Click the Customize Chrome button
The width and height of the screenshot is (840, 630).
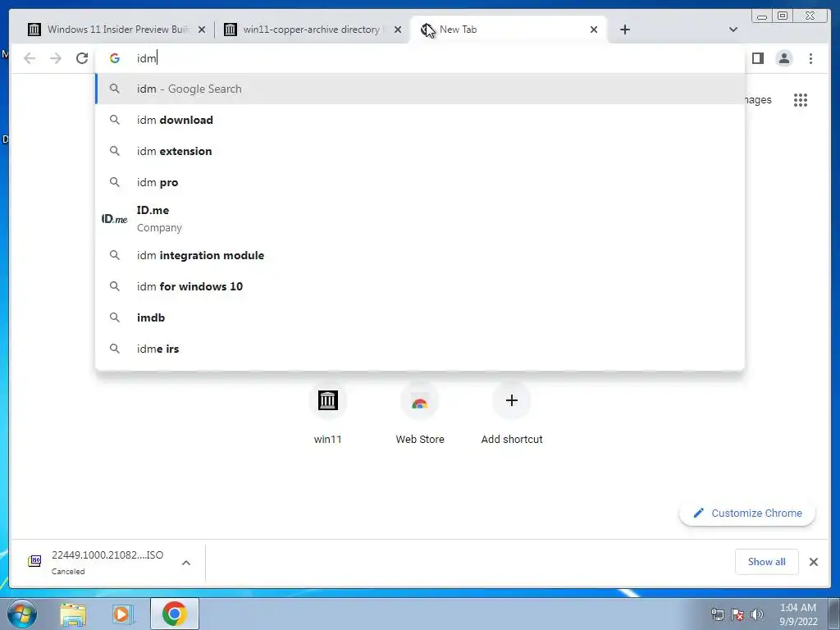(x=747, y=514)
